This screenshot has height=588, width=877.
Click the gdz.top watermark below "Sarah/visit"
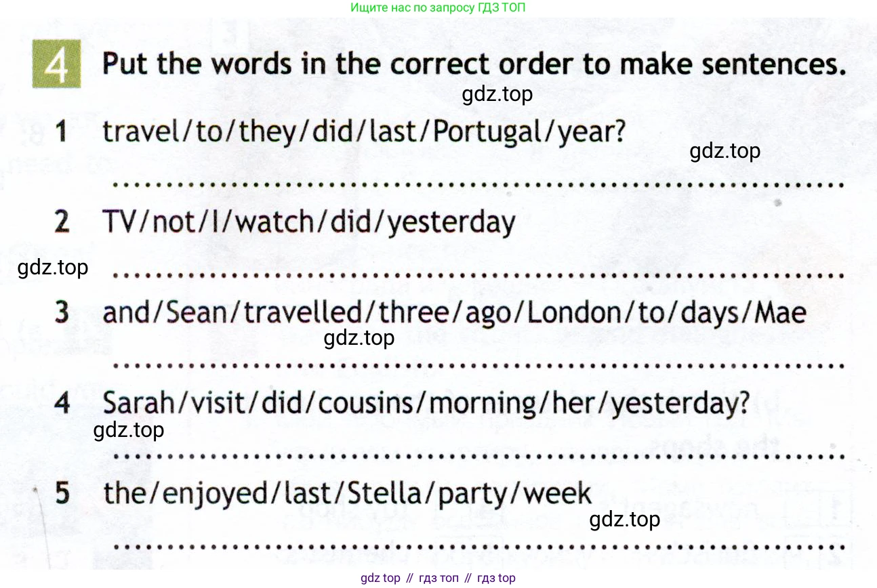pyautogui.click(x=129, y=430)
